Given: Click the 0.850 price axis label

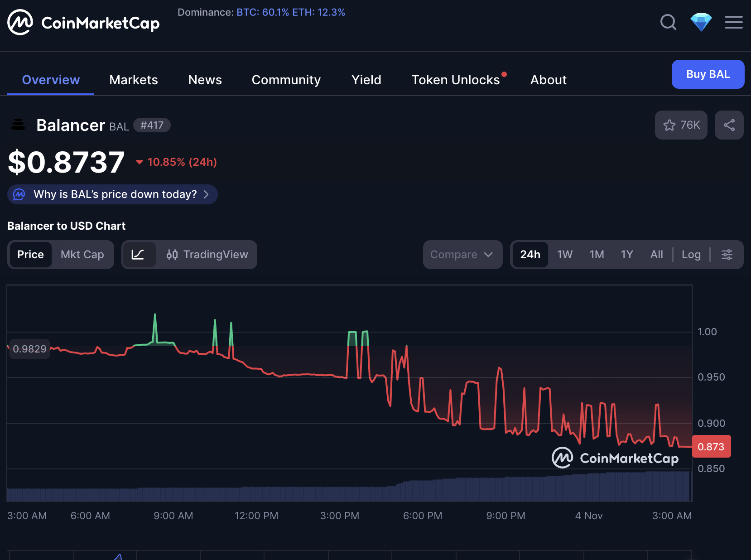Looking at the screenshot, I should coord(711,468).
